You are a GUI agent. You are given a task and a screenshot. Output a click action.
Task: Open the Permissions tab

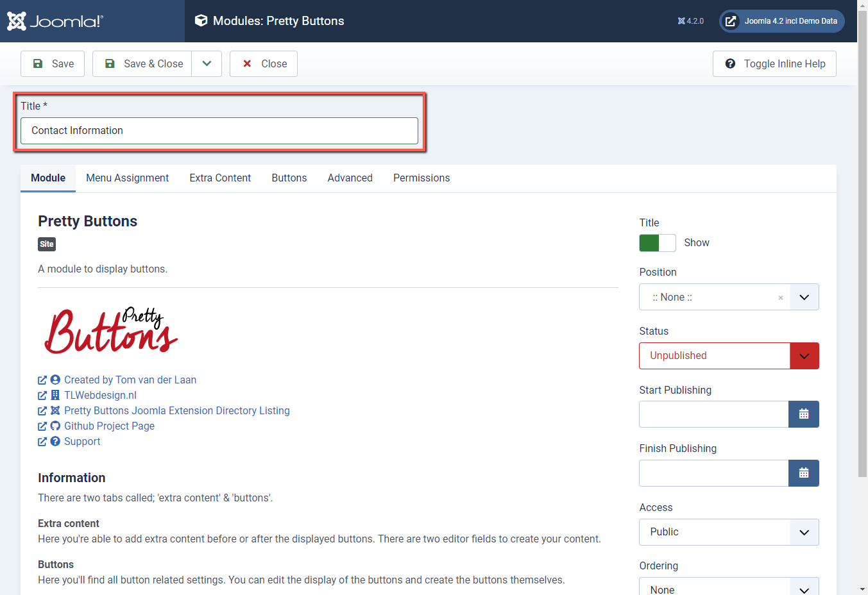(421, 178)
